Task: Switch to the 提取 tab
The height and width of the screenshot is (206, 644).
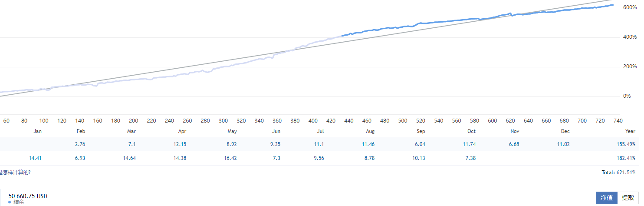Action: 628,198
